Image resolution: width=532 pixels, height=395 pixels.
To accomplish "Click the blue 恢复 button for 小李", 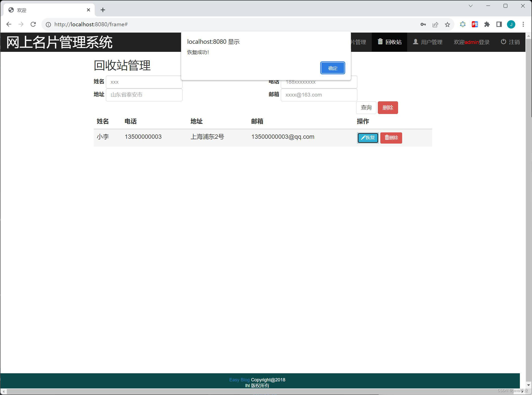I will point(368,138).
